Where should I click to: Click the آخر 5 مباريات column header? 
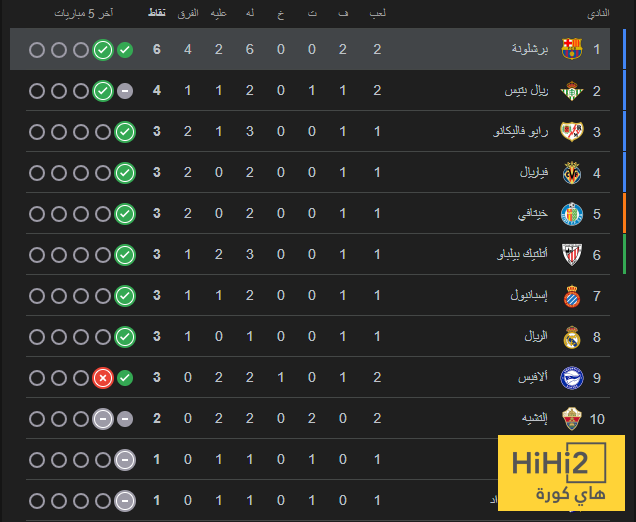point(85,13)
